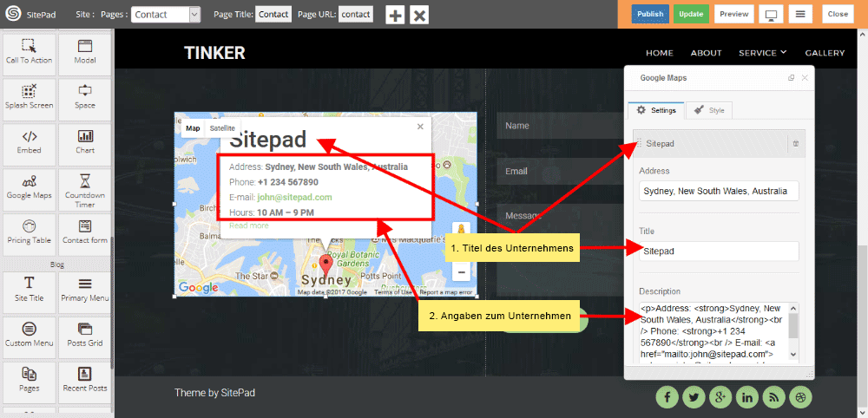Open the john@sitepad.com email link
This screenshot has height=418, width=868.
coord(294,198)
